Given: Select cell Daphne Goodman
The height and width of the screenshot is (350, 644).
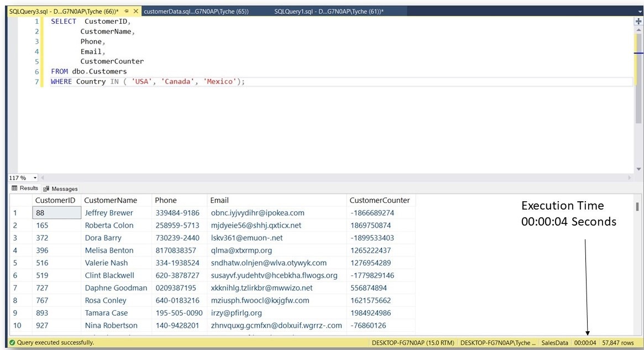Looking at the screenshot, I should [116, 288].
